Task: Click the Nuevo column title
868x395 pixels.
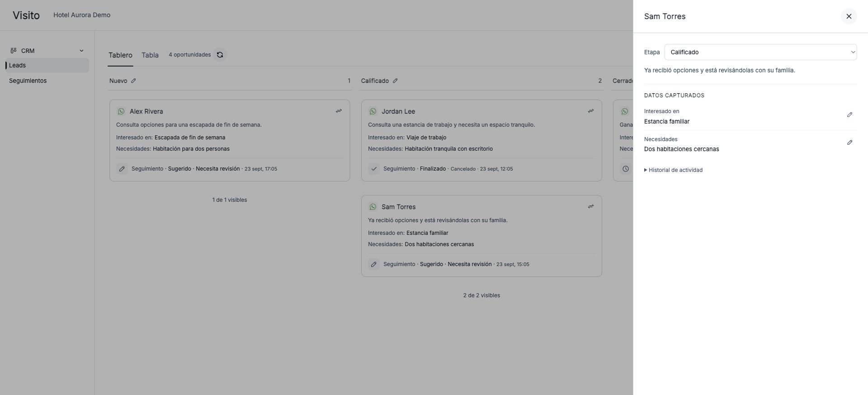Action: (x=118, y=81)
